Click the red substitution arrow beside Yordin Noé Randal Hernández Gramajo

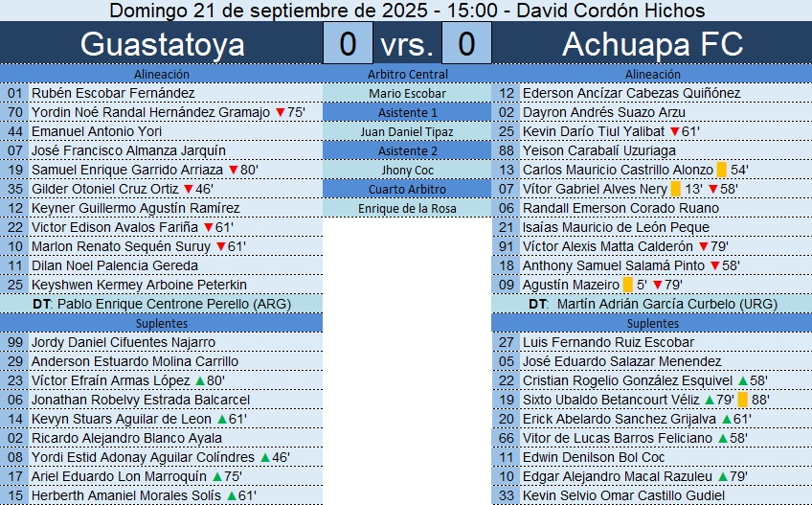[280, 112]
